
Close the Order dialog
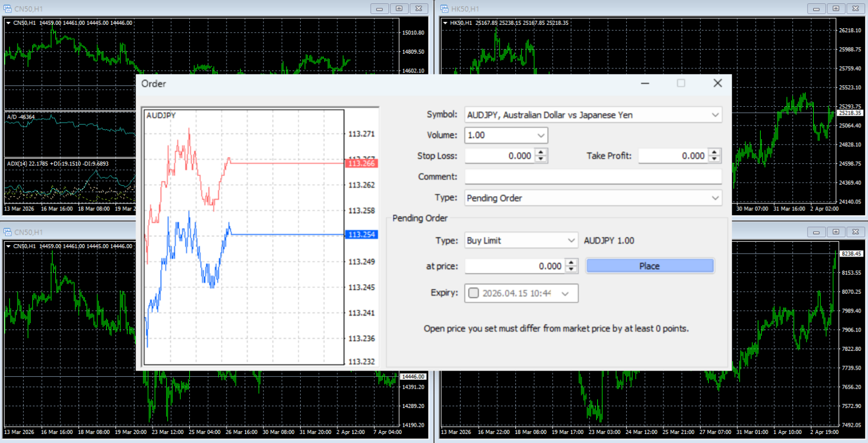(x=718, y=83)
